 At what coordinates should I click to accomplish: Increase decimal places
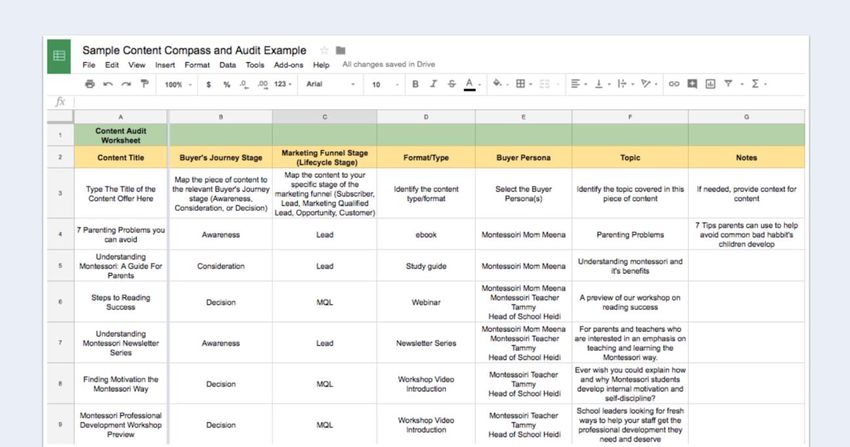pyautogui.click(x=262, y=85)
